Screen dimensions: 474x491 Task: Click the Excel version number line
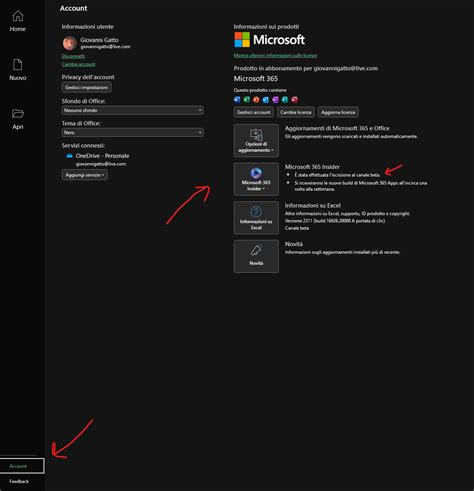coord(335,221)
